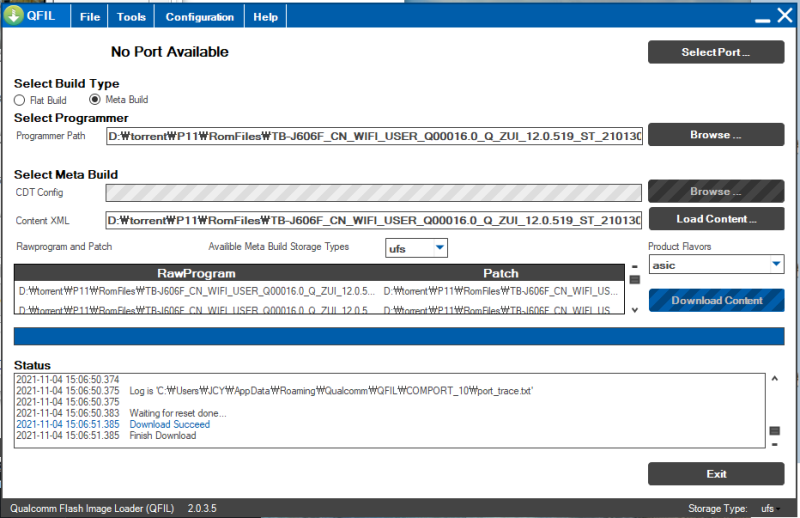The height and width of the screenshot is (518, 800).
Task: Click the Download Succeed log line
Action: point(169,424)
